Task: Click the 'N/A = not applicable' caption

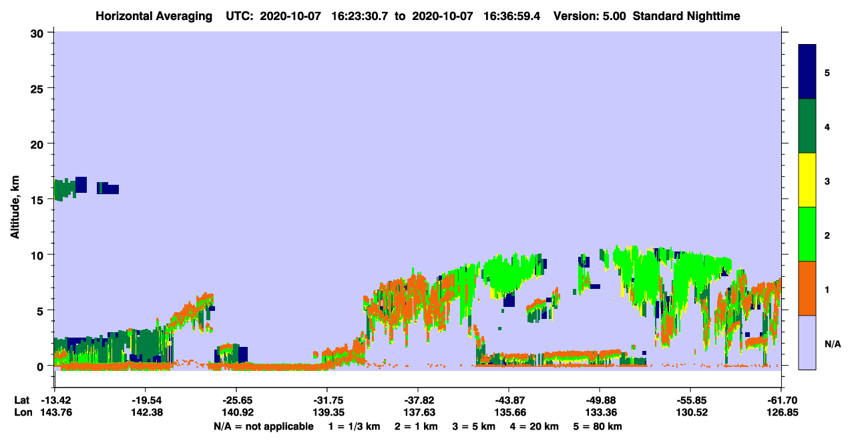Action: [263, 426]
